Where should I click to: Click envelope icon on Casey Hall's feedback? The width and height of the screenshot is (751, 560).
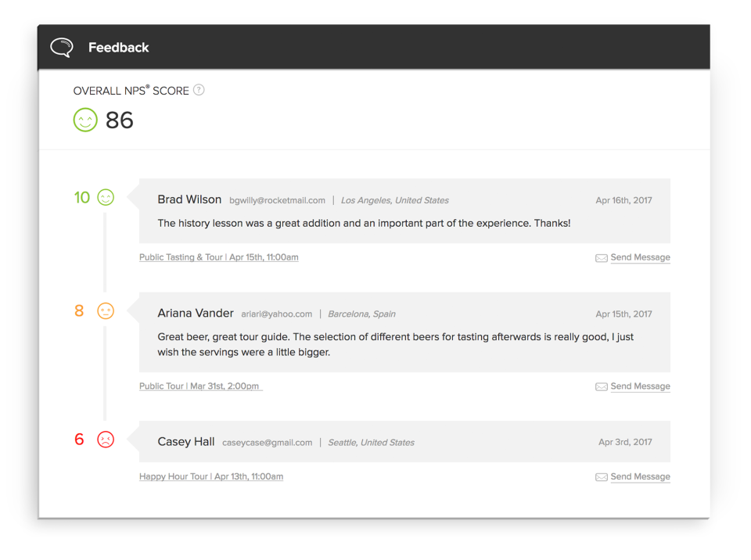(601, 477)
